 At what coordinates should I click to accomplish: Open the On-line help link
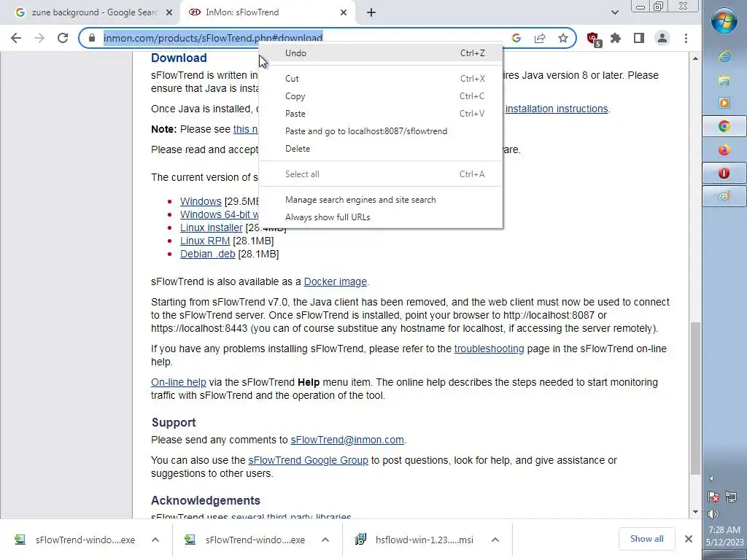click(x=178, y=382)
